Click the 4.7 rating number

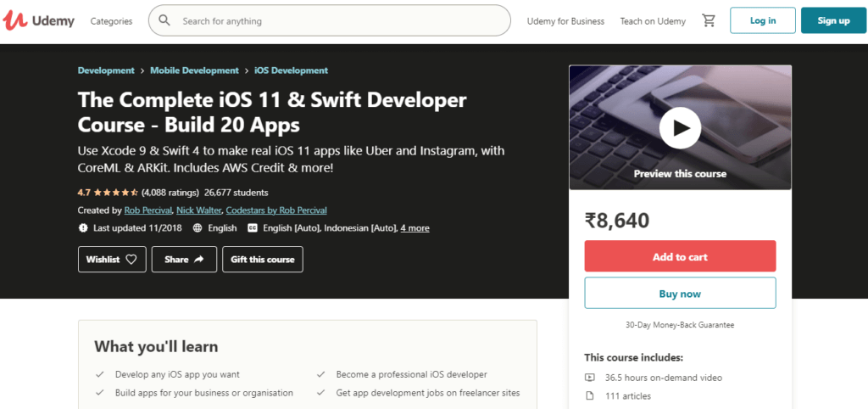pyautogui.click(x=84, y=193)
